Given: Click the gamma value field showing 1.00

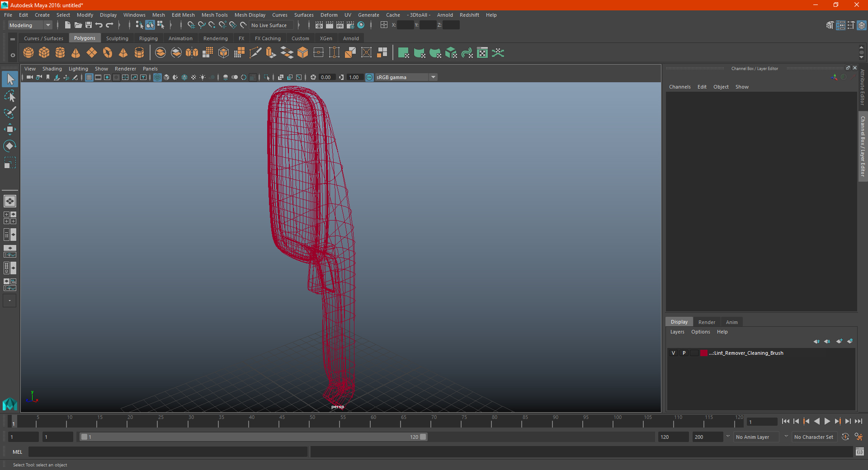Looking at the screenshot, I should coord(355,77).
